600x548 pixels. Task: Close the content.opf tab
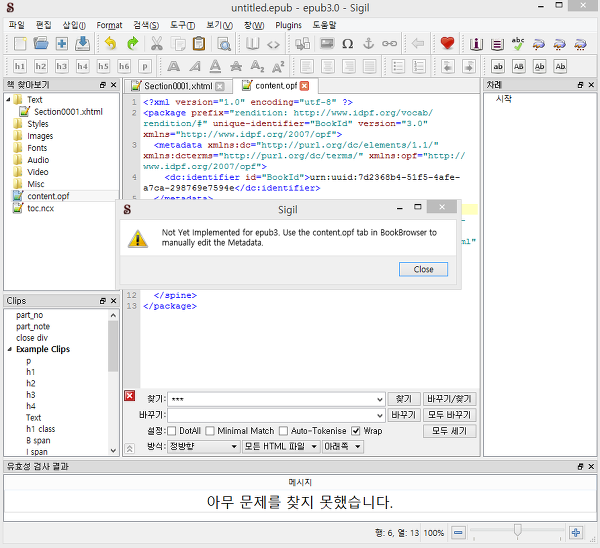(x=304, y=86)
